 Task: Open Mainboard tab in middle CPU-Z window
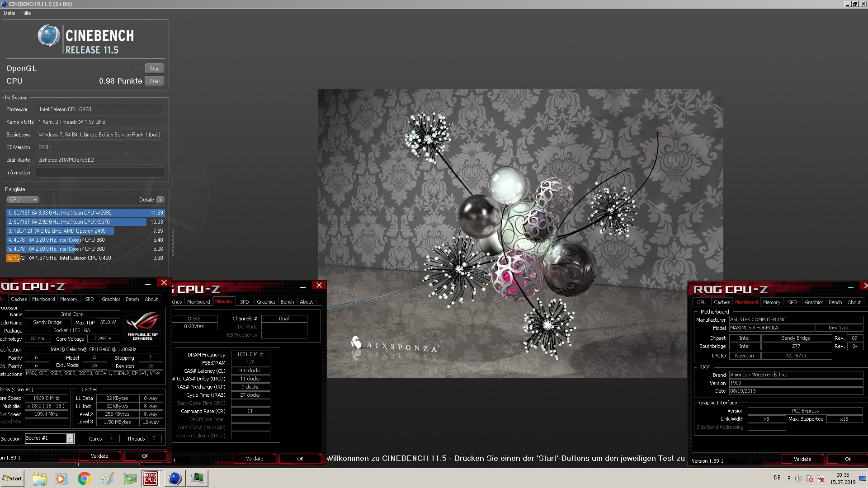click(198, 302)
